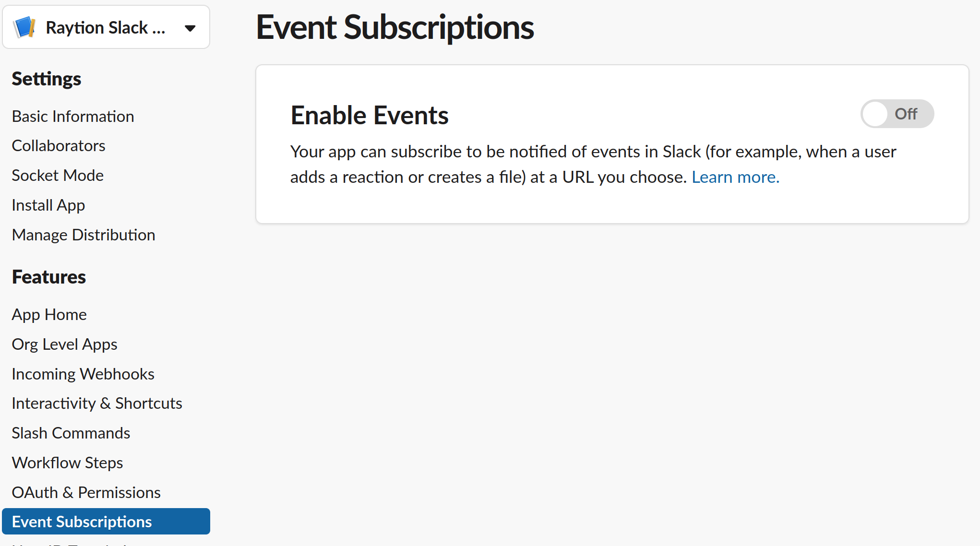Go to the Install App page
This screenshot has width=980, height=546.
(x=48, y=205)
